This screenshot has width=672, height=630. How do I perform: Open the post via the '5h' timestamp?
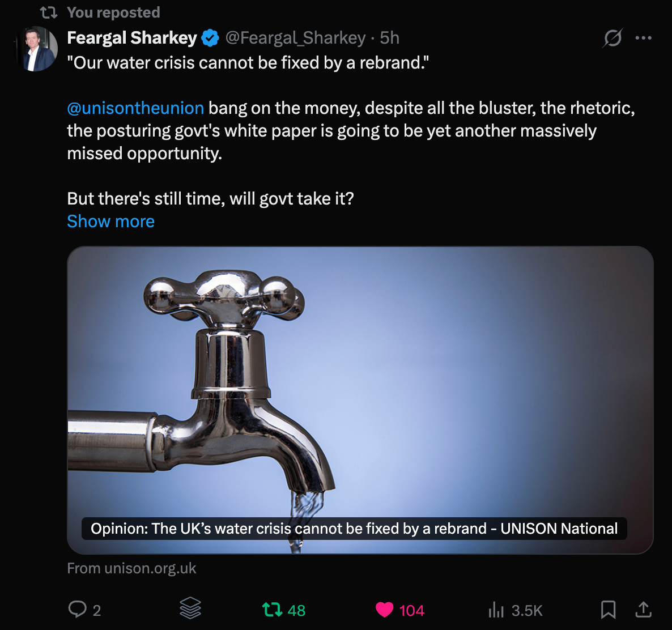(x=390, y=38)
